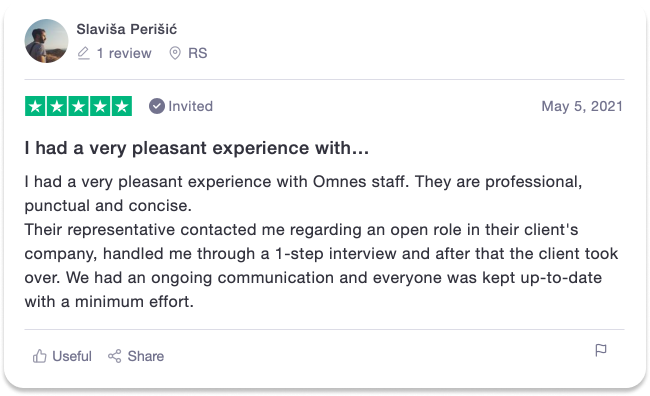Select the Useful text label
The height and width of the screenshot is (396, 650).
(x=72, y=356)
